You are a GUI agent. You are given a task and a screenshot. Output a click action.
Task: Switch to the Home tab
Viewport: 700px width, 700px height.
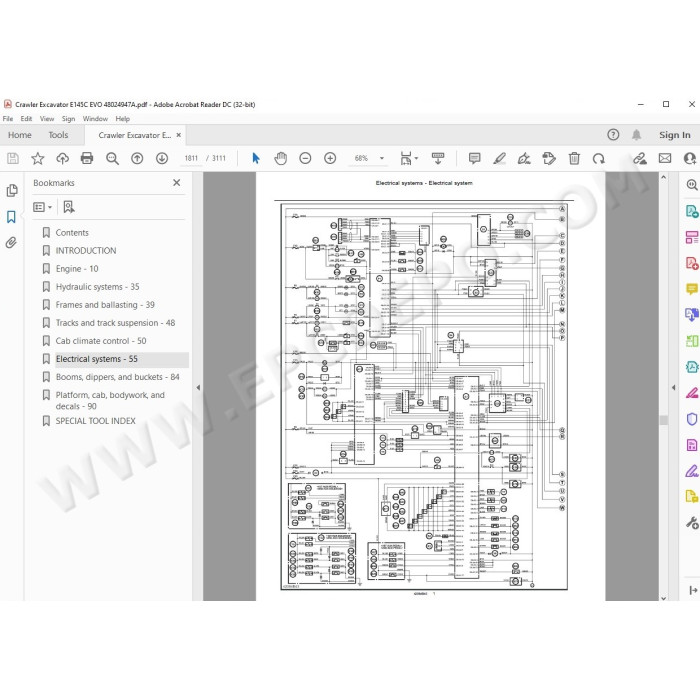[x=20, y=135]
